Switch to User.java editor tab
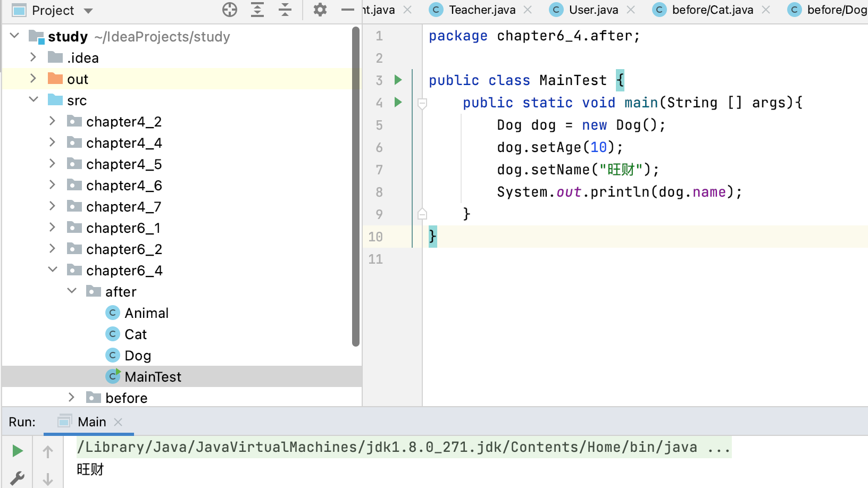The height and width of the screenshot is (488, 868). (594, 10)
